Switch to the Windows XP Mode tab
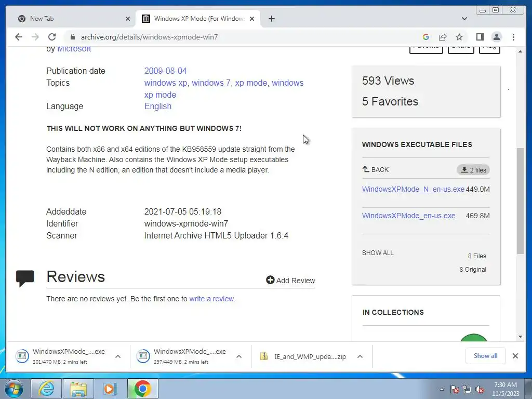This screenshot has width=532, height=399. pos(198,19)
